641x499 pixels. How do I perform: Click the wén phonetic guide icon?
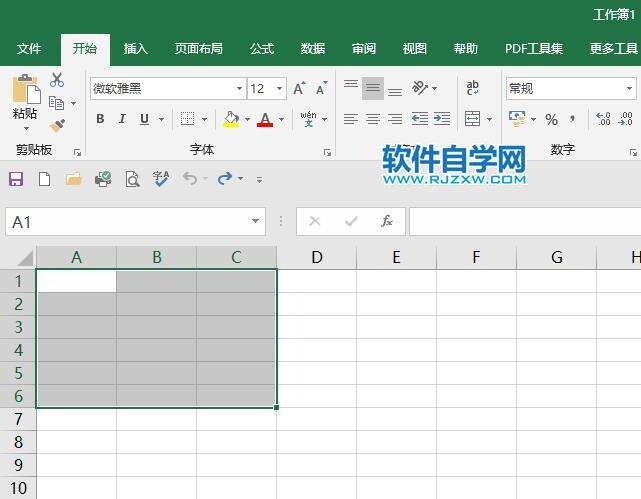click(x=309, y=119)
